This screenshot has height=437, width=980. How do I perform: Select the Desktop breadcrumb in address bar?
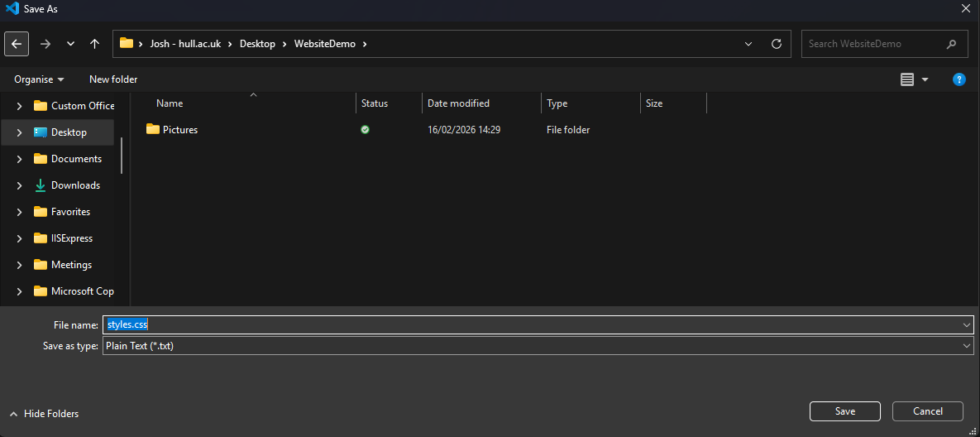click(x=257, y=44)
